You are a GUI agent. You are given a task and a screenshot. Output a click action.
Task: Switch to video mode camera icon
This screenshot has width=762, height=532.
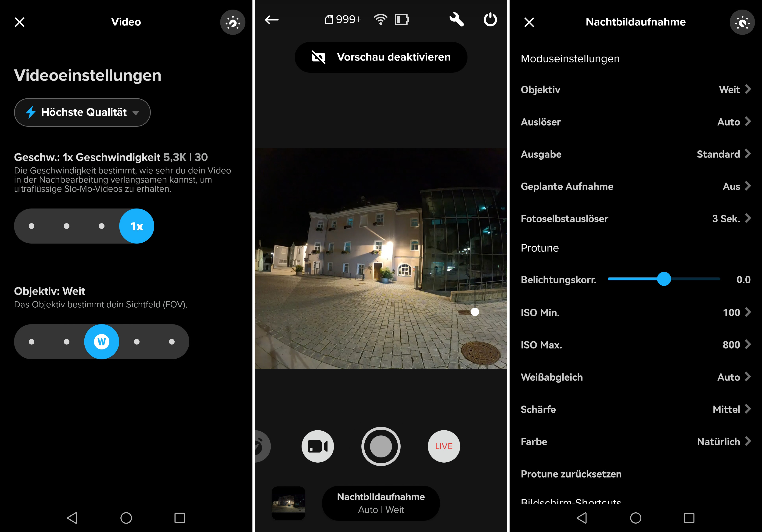[x=318, y=446]
